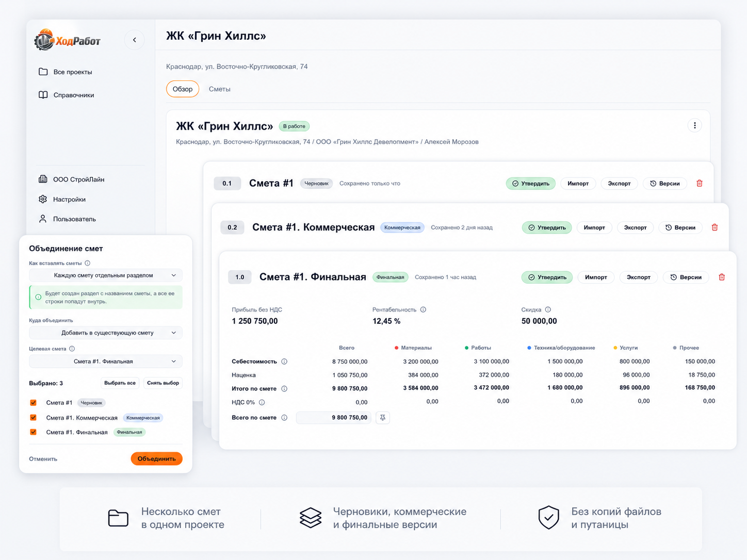Click the В работе status badge
Image resolution: width=747 pixels, height=560 pixels.
point(294,126)
